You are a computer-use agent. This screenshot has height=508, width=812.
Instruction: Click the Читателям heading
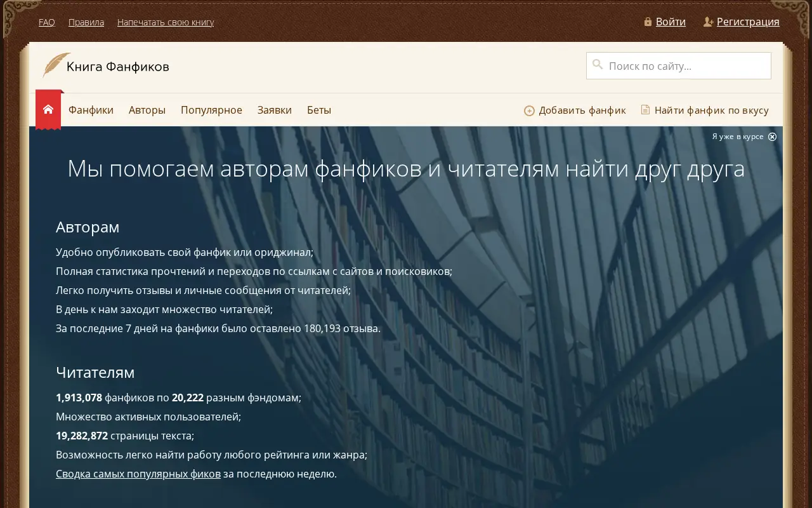click(x=95, y=372)
